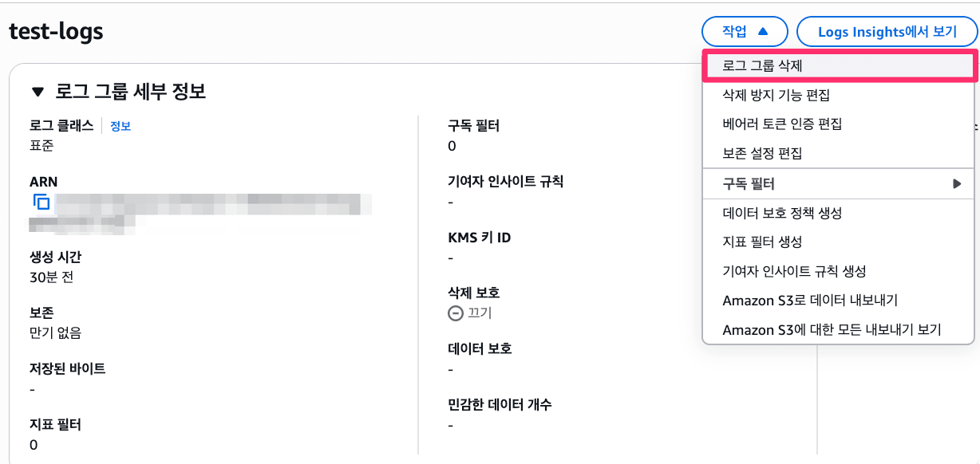Click the 구독 필터 menu entry label
This screenshot has width=980, height=464.
coord(749,183)
